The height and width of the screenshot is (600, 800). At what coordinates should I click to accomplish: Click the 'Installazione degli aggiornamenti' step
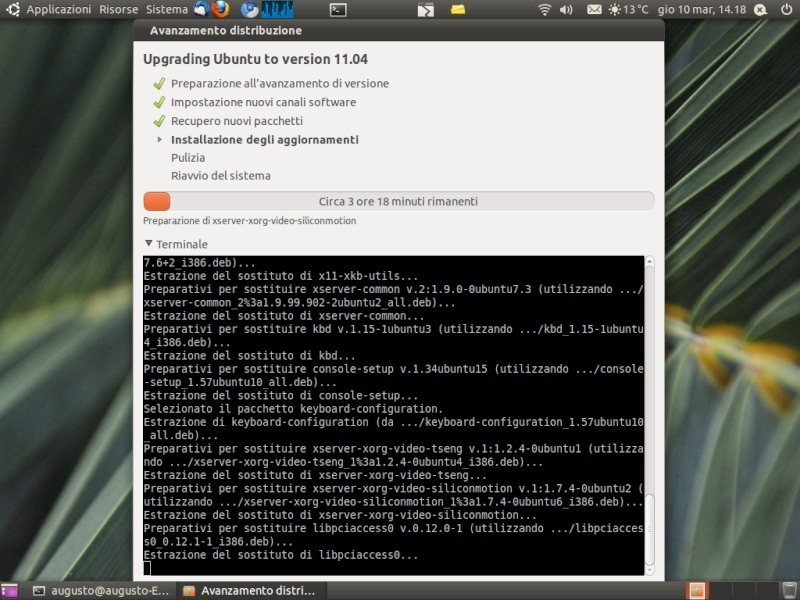[264, 140]
